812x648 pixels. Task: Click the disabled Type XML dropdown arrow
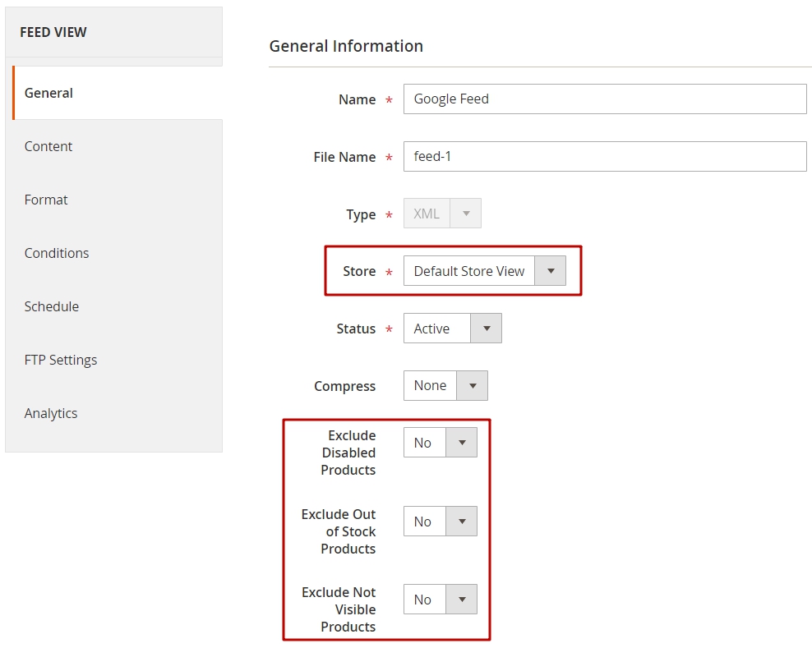coord(465,214)
